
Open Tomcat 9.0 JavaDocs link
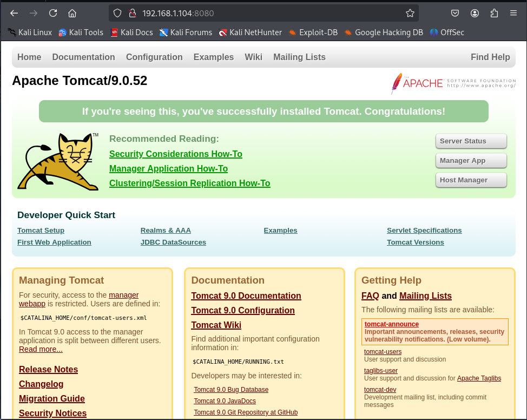point(225,401)
